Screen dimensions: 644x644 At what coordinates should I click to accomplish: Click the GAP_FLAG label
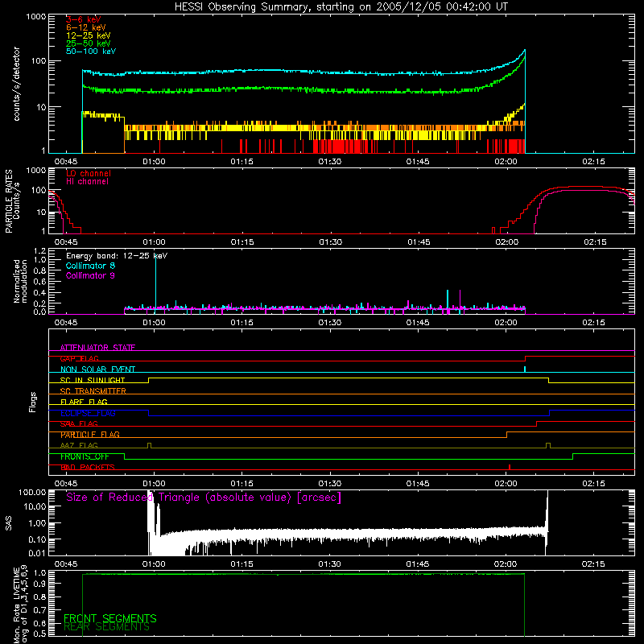[x=79, y=358]
